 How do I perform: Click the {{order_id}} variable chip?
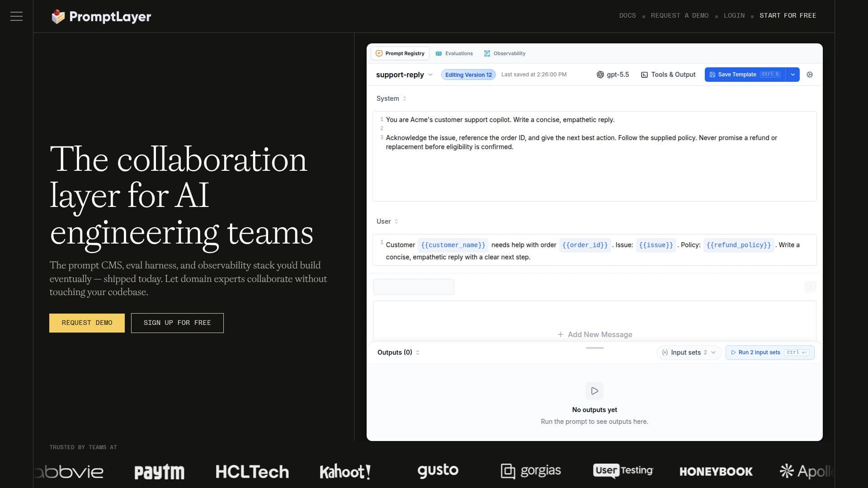[x=585, y=245]
